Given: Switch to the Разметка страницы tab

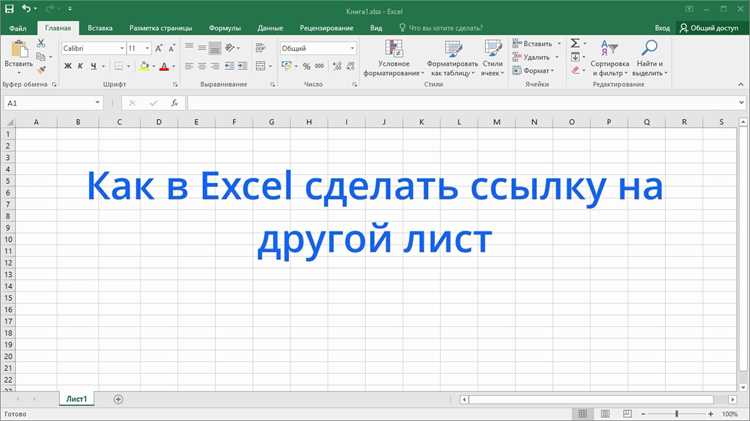Looking at the screenshot, I should click(161, 28).
